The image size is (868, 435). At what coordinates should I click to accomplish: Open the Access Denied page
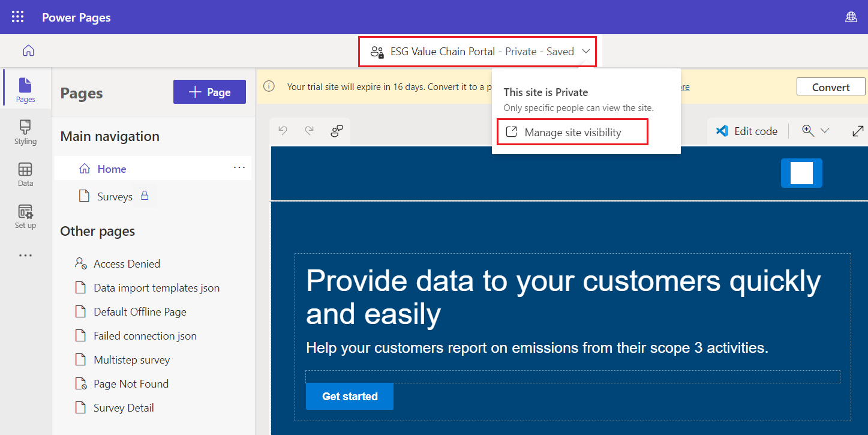point(127,263)
